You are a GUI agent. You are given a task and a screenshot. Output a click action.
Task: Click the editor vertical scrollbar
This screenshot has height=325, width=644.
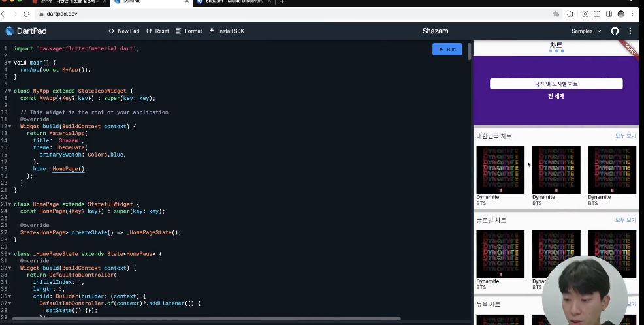(470, 52)
